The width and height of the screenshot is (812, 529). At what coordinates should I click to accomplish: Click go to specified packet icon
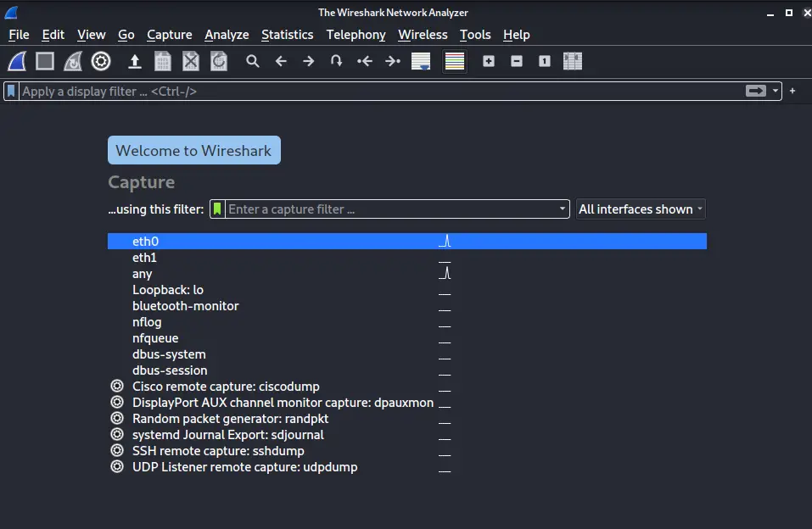(x=337, y=61)
